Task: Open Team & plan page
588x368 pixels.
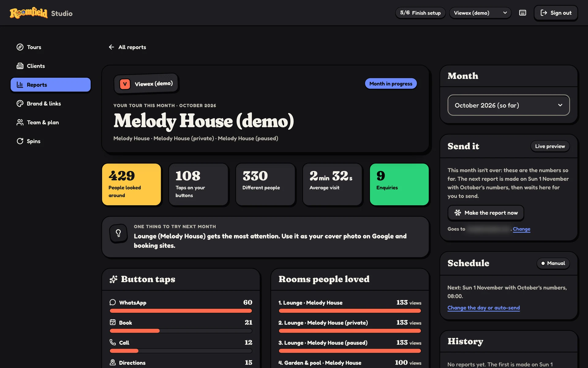Action: tap(51, 122)
